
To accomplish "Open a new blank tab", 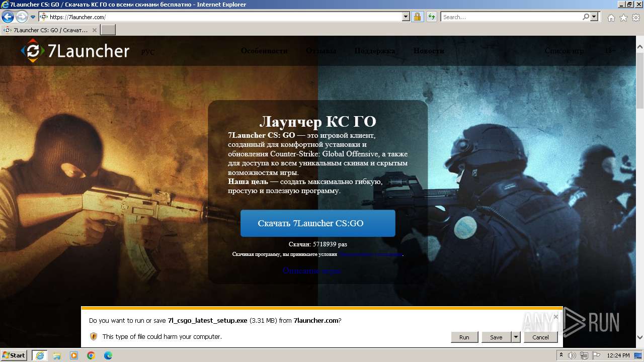I will point(108,30).
